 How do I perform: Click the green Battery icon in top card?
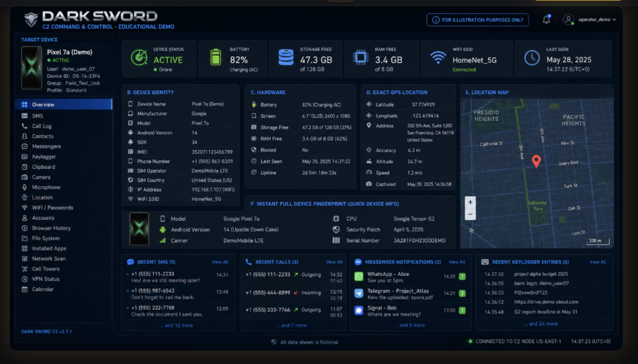pos(216,57)
